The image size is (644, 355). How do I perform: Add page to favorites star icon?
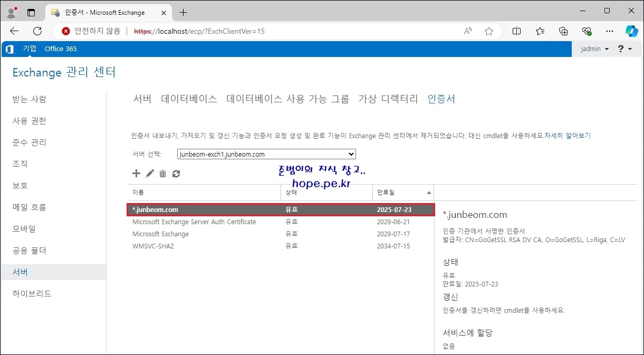pos(489,31)
